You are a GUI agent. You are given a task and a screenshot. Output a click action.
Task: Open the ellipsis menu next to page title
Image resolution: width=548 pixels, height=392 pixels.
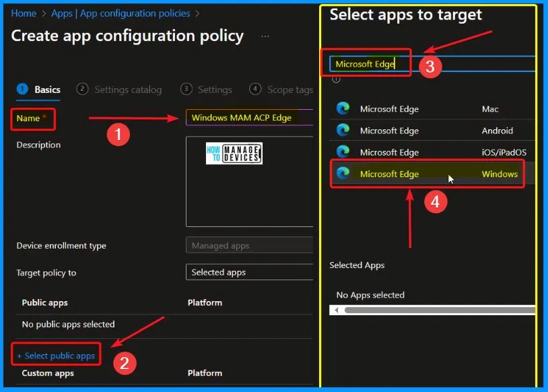click(x=265, y=36)
